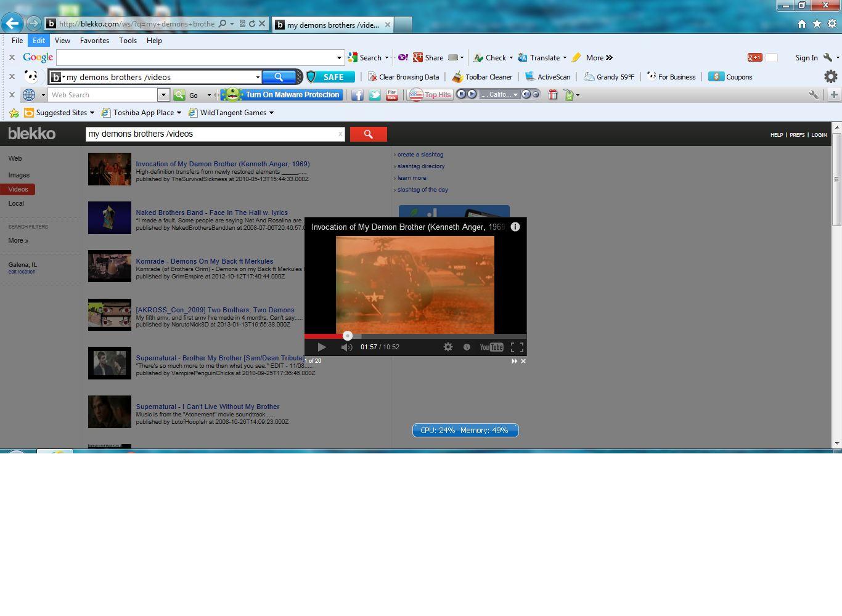Skip to next video in popup

click(x=514, y=361)
